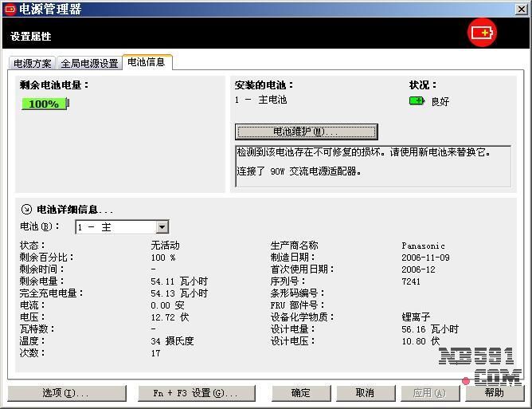Click the 连接了 90W 交流电源适配器 message line

click(x=299, y=171)
